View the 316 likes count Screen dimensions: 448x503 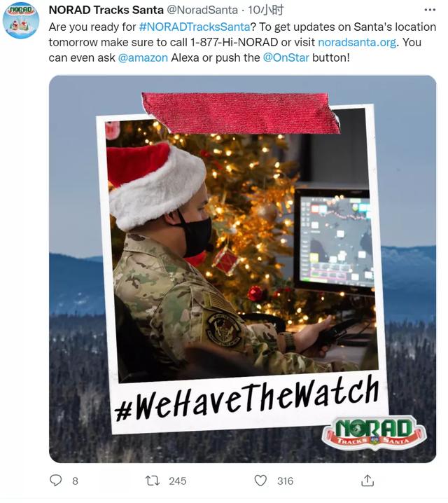[x=285, y=481]
